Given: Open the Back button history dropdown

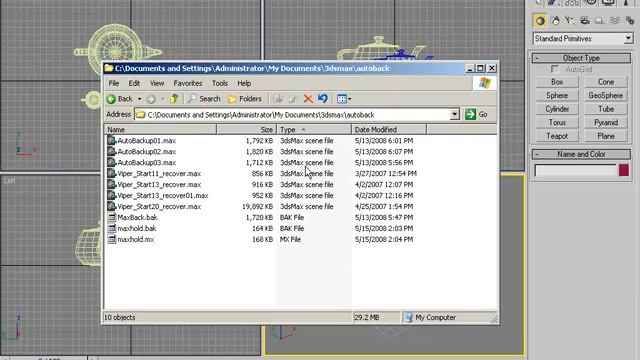Looking at the screenshot, I should (139, 99).
